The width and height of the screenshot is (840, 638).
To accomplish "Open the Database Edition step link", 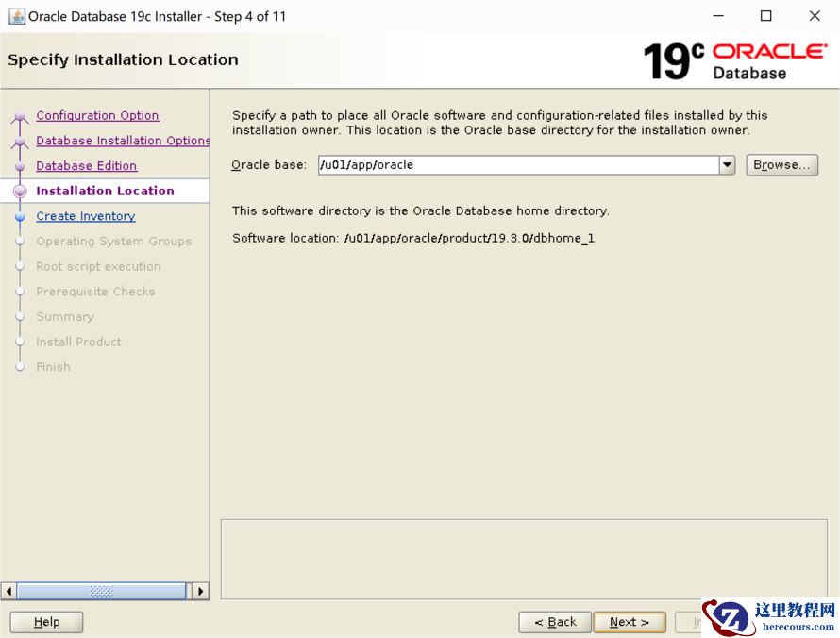I will coord(86,165).
